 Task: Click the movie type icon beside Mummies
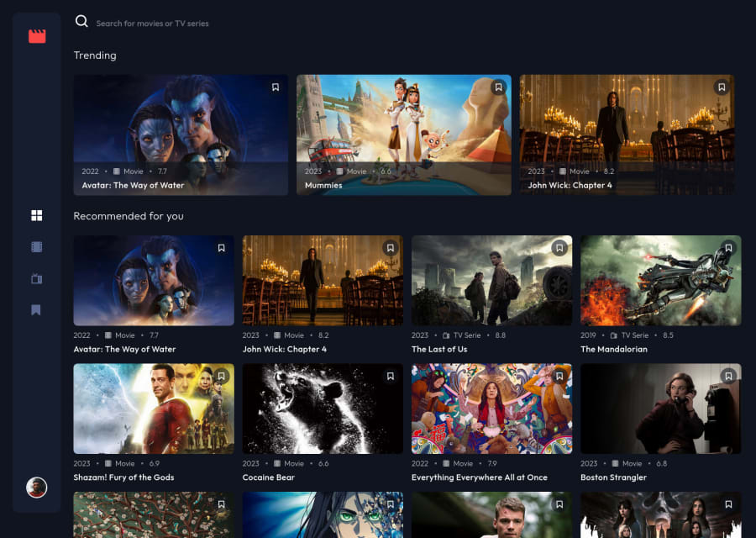coord(341,171)
